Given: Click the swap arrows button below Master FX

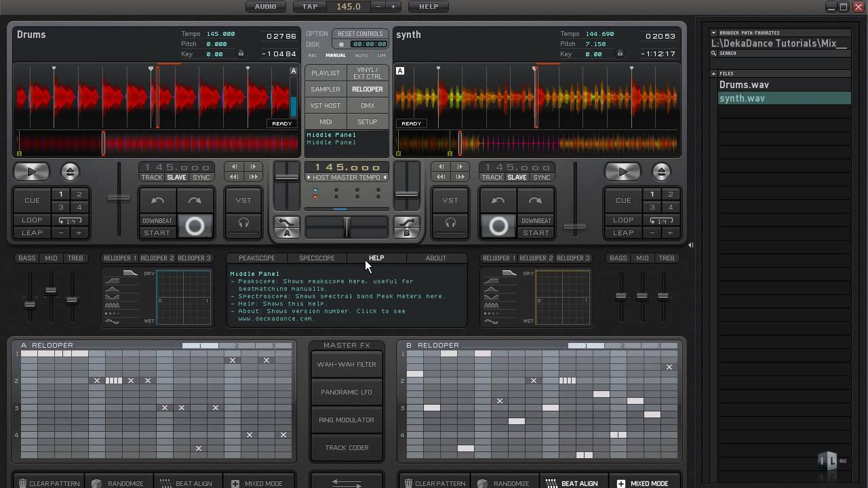Looking at the screenshot, I should pyautogui.click(x=347, y=483).
